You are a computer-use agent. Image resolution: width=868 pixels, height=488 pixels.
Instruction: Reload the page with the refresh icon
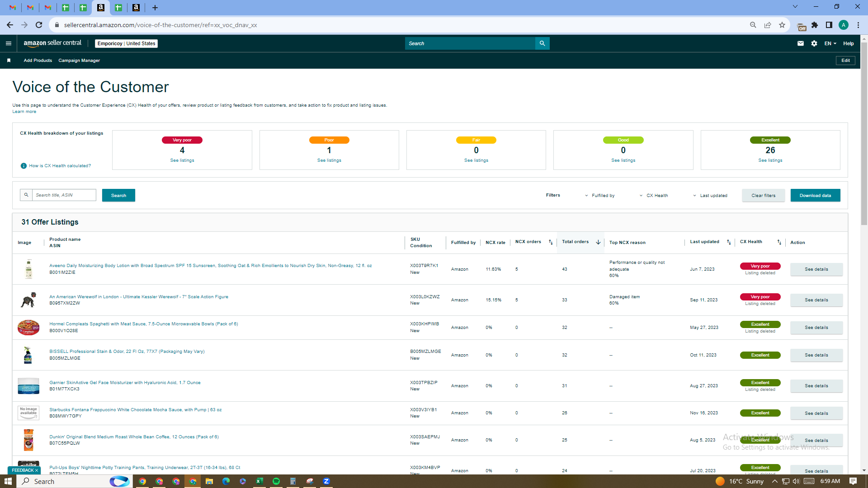(39, 25)
